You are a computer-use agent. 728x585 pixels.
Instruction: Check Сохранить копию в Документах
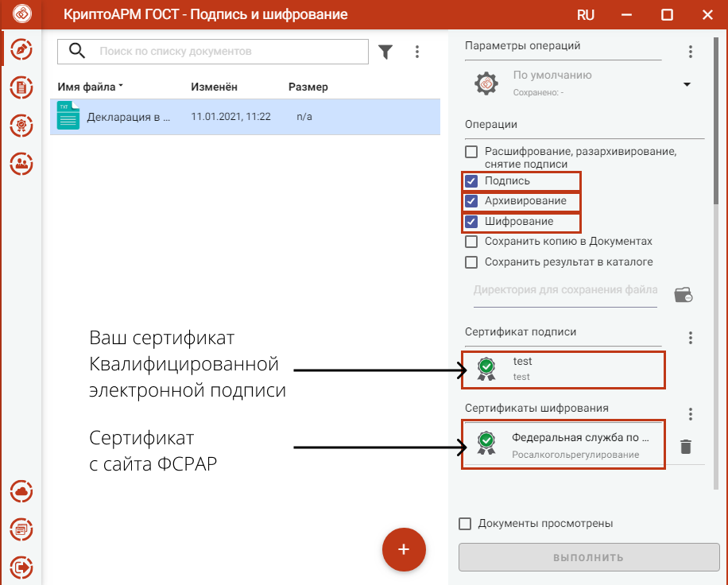point(471,242)
